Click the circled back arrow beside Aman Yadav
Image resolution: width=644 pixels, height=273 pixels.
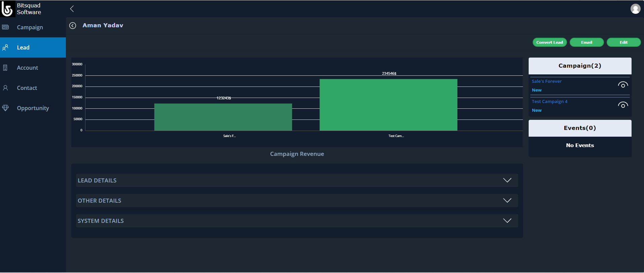pyautogui.click(x=73, y=26)
